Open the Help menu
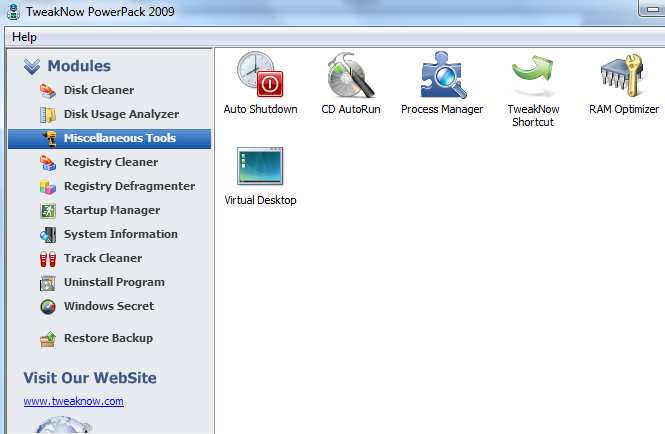The height and width of the screenshot is (434, 665). coord(24,37)
